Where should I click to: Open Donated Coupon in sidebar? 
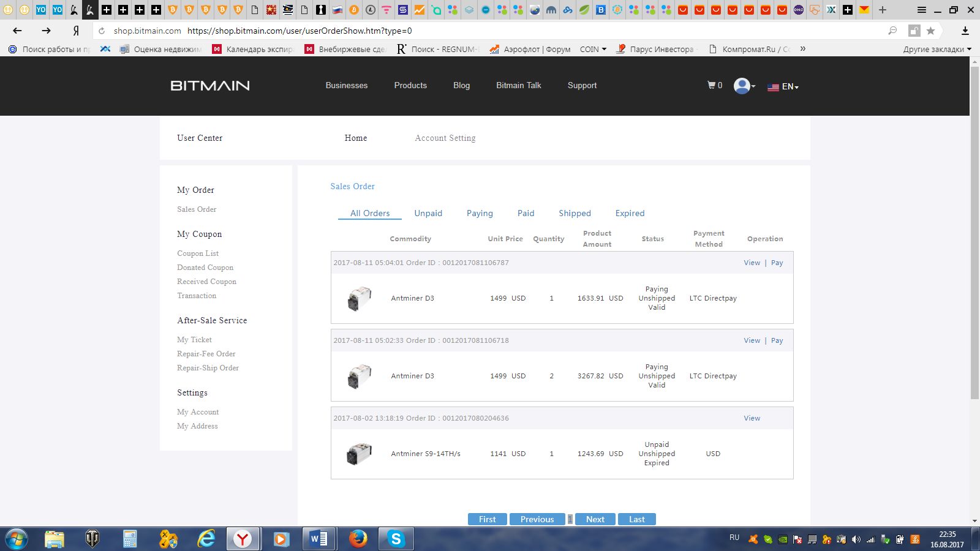point(205,268)
